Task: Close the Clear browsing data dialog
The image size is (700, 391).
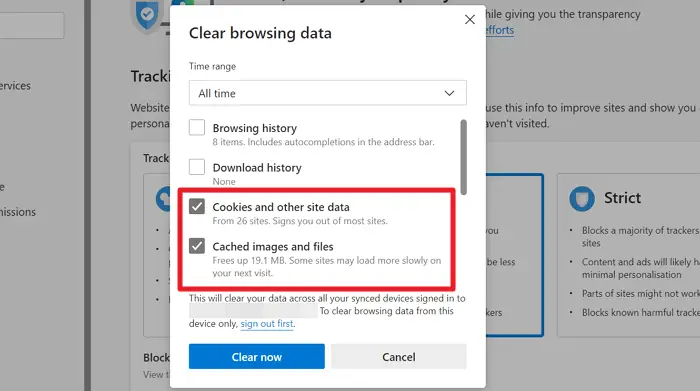Action: [x=470, y=20]
